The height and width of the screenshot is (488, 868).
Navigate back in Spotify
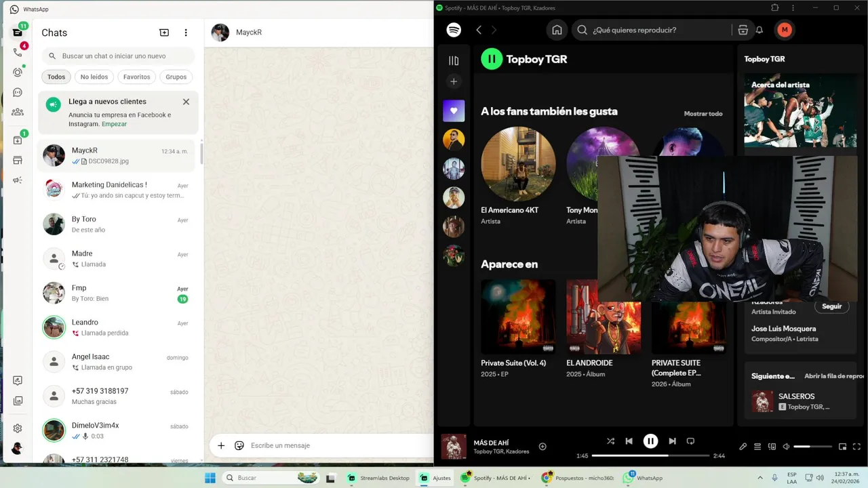pos(479,30)
